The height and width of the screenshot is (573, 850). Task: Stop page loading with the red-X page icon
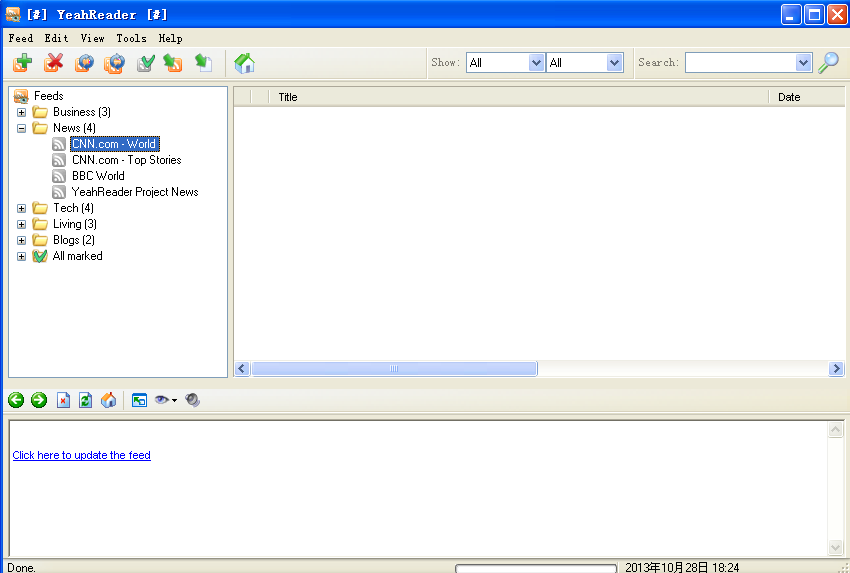[x=63, y=401]
